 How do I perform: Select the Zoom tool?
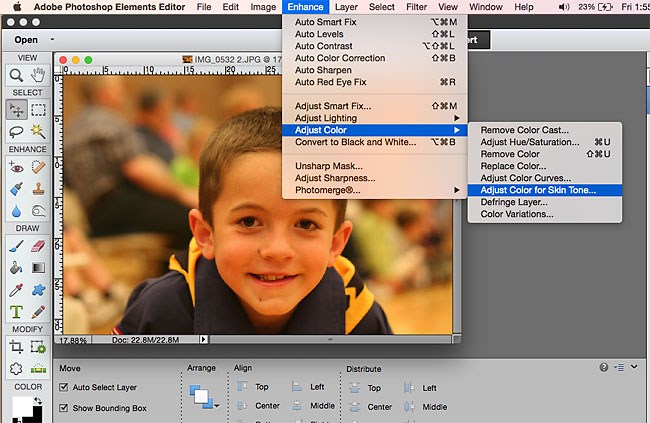(x=17, y=75)
